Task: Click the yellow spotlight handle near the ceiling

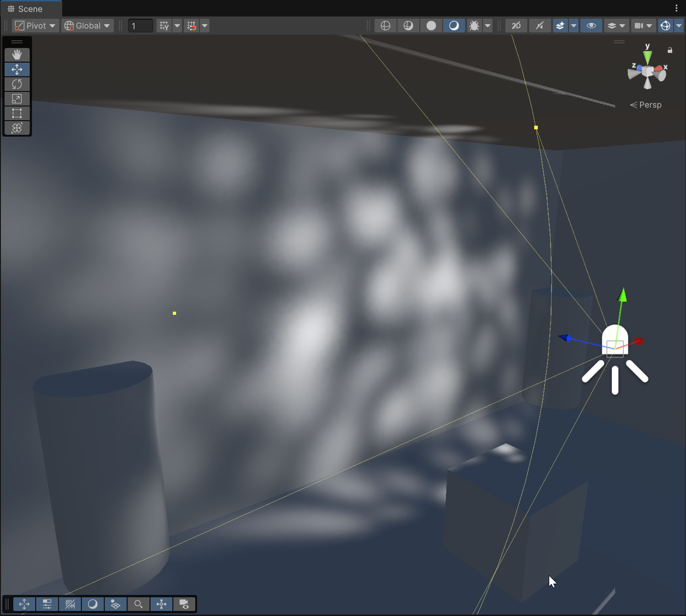Action: (536, 127)
